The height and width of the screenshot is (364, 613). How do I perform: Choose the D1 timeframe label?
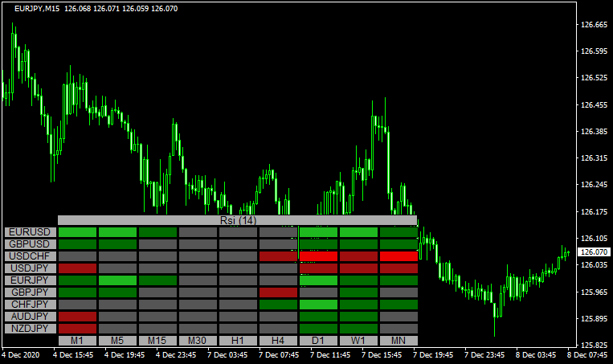(x=318, y=341)
